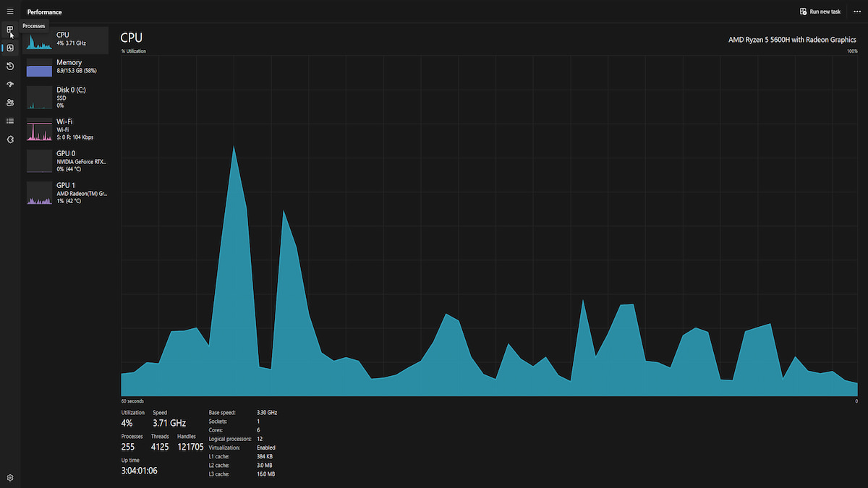Click the Performance page title
868x488 pixels.
[44, 12]
